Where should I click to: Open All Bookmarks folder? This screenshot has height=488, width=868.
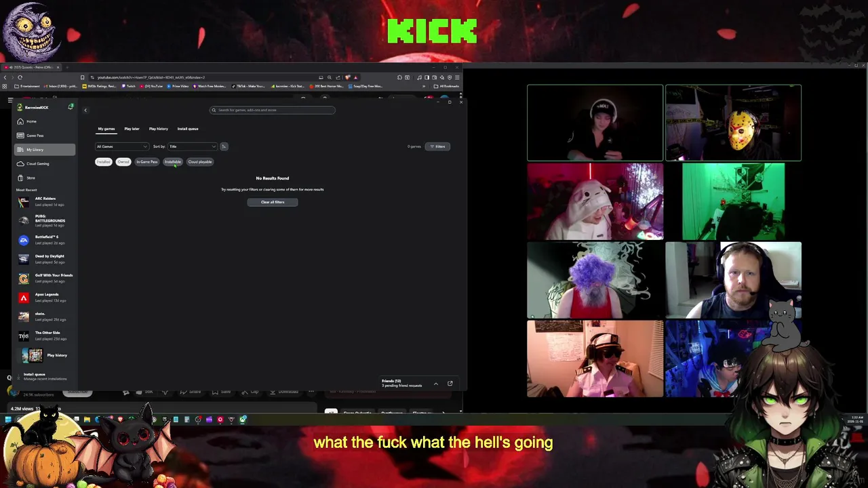[447, 86]
